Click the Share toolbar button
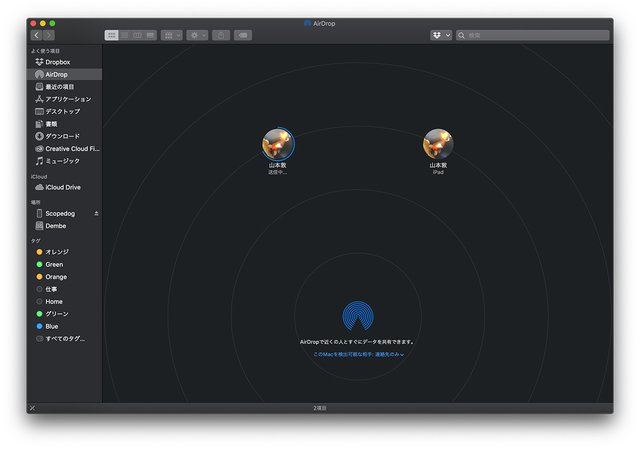This screenshot has width=640, height=449. click(222, 35)
